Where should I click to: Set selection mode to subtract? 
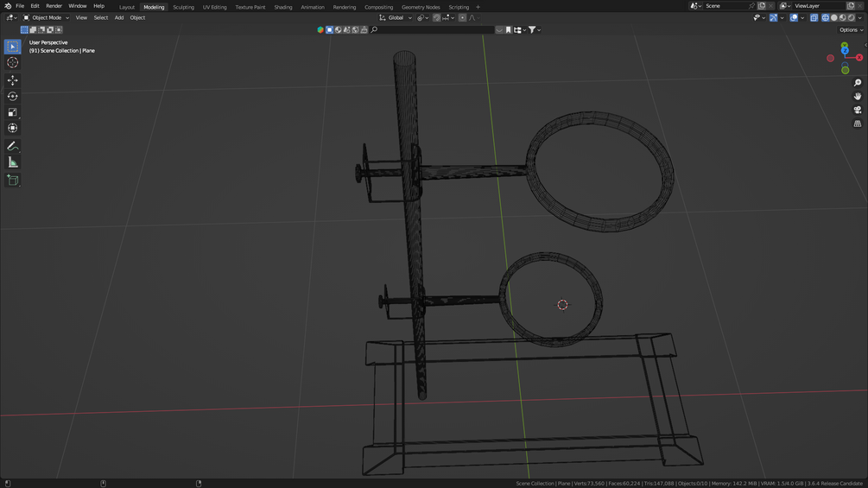(x=41, y=30)
